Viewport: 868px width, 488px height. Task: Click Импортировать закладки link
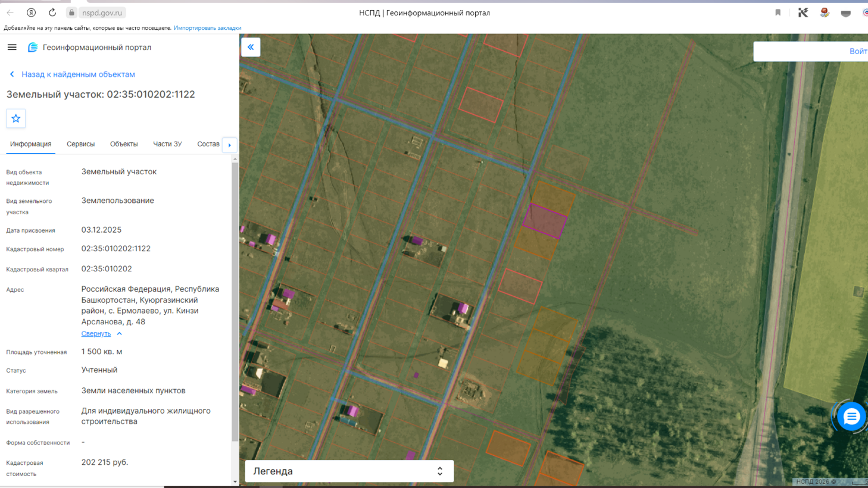(207, 28)
